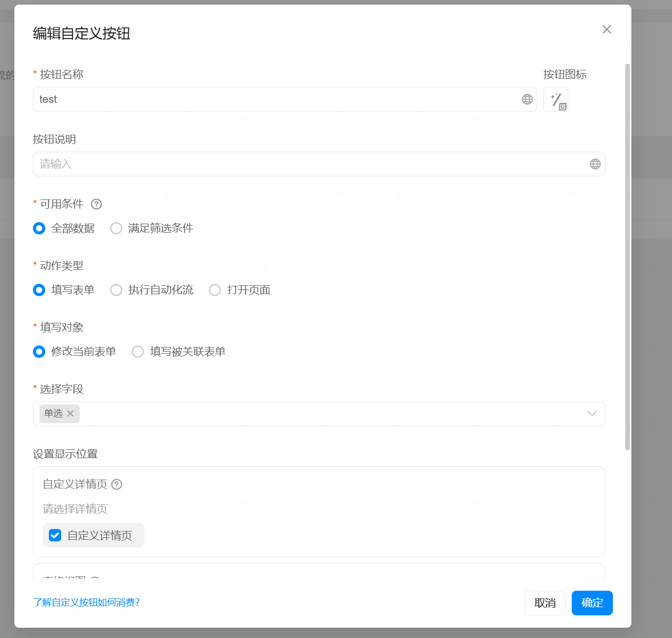Click the 取消 button
The image size is (672, 638).
tap(545, 603)
